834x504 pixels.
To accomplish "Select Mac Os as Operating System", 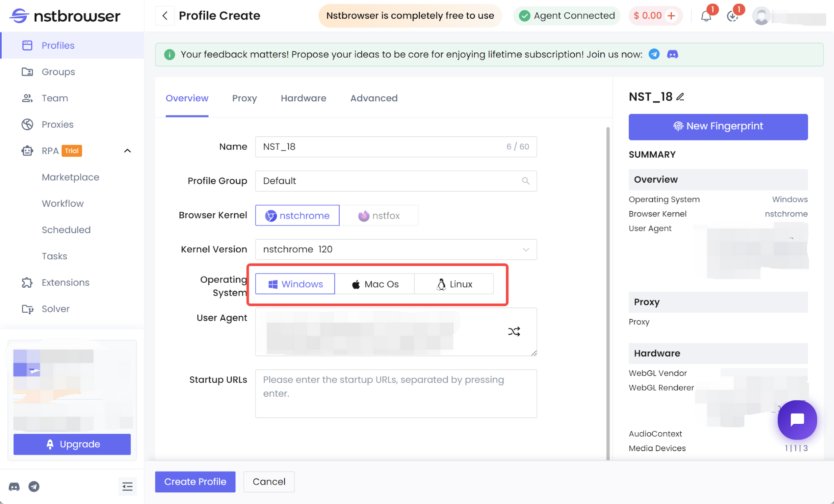I will [x=375, y=284].
